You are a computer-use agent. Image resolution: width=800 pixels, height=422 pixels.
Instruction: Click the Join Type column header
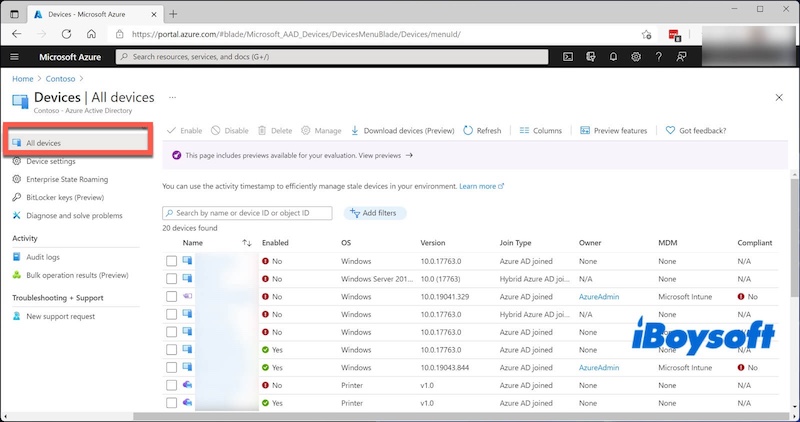[515, 243]
